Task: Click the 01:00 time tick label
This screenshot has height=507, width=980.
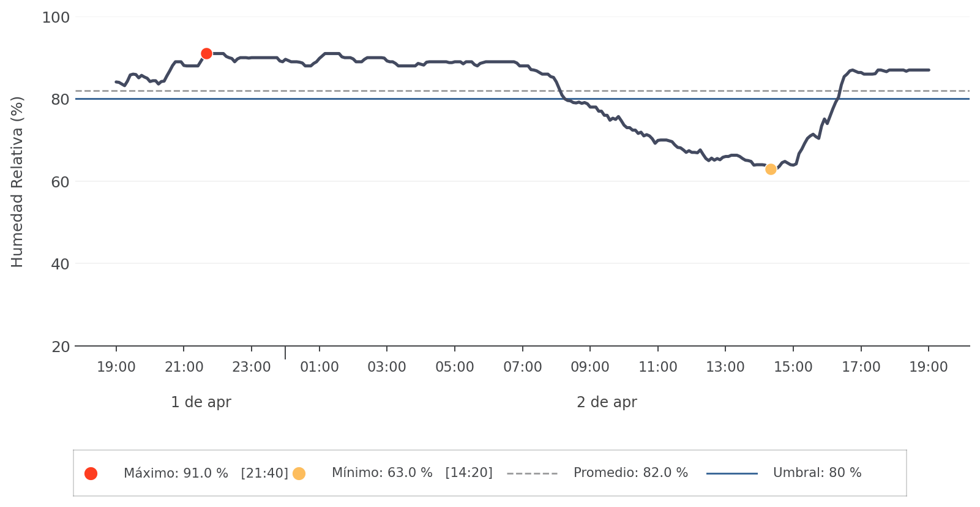Action: point(319,367)
